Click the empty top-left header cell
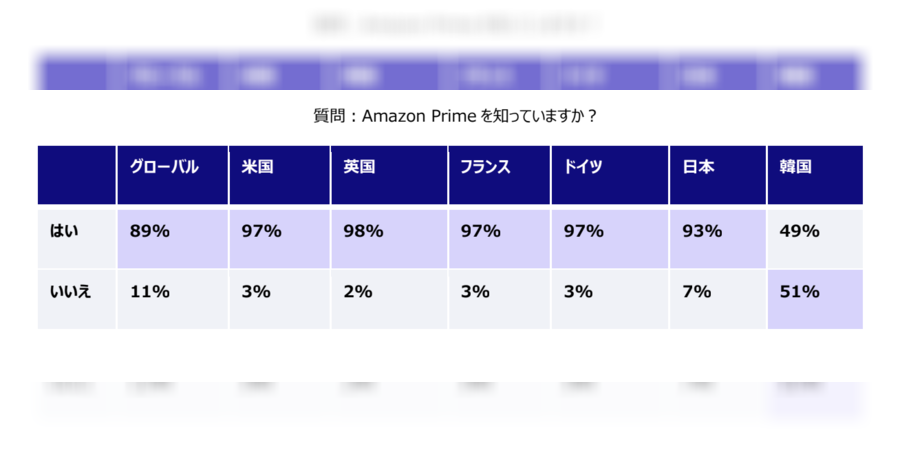Viewport: 900px width, 473px height. (x=76, y=175)
